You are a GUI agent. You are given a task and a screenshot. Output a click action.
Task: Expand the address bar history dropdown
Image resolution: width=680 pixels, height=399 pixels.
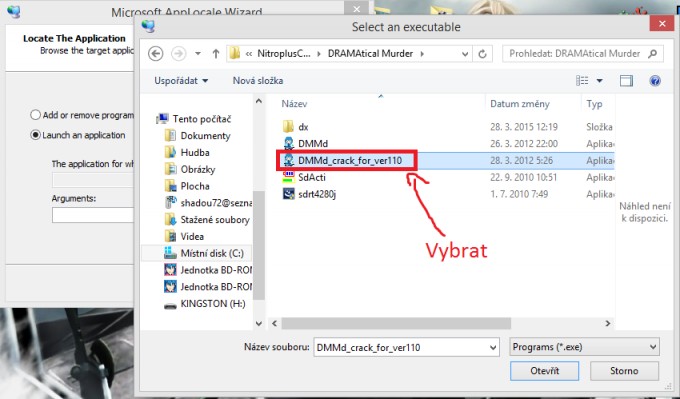click(x=465, y=54)
